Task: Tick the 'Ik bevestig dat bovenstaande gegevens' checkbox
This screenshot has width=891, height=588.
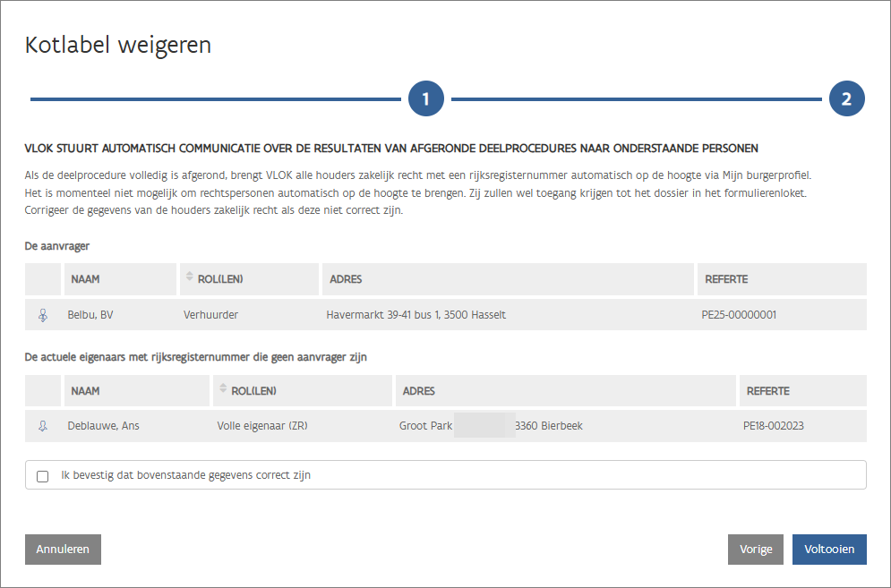Action: tap(43, 476)
